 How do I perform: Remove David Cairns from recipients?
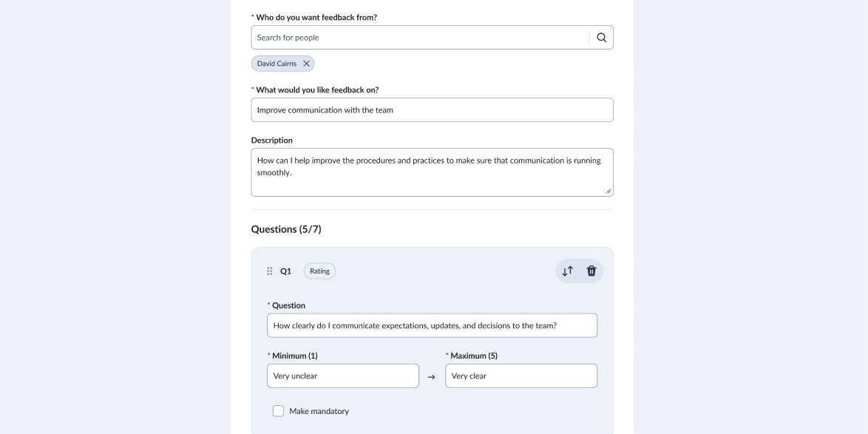306,64
